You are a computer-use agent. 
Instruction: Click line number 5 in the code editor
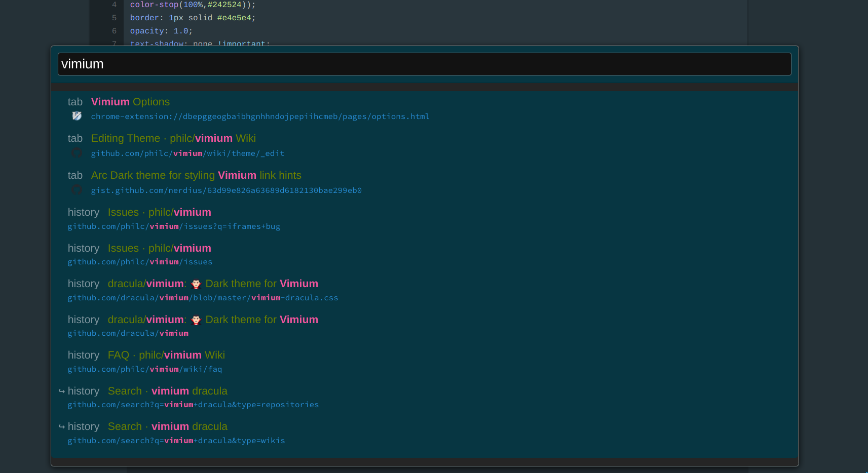click(x=114, y=18)
